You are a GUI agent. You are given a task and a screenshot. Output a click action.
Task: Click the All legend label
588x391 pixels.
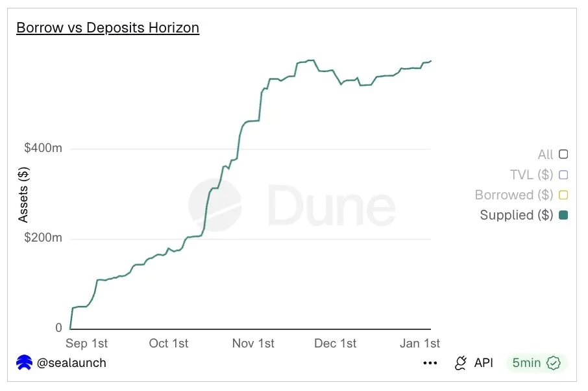click(545, 155)
